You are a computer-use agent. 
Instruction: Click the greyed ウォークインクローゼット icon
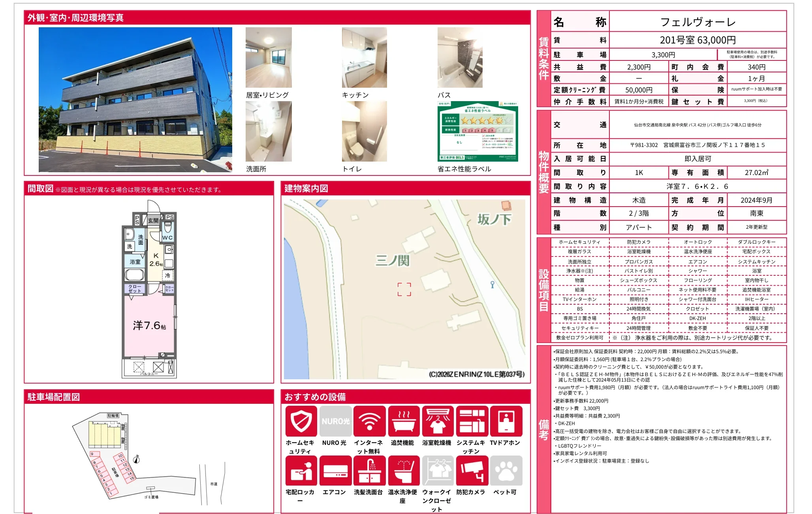click(x=438, y=471)
